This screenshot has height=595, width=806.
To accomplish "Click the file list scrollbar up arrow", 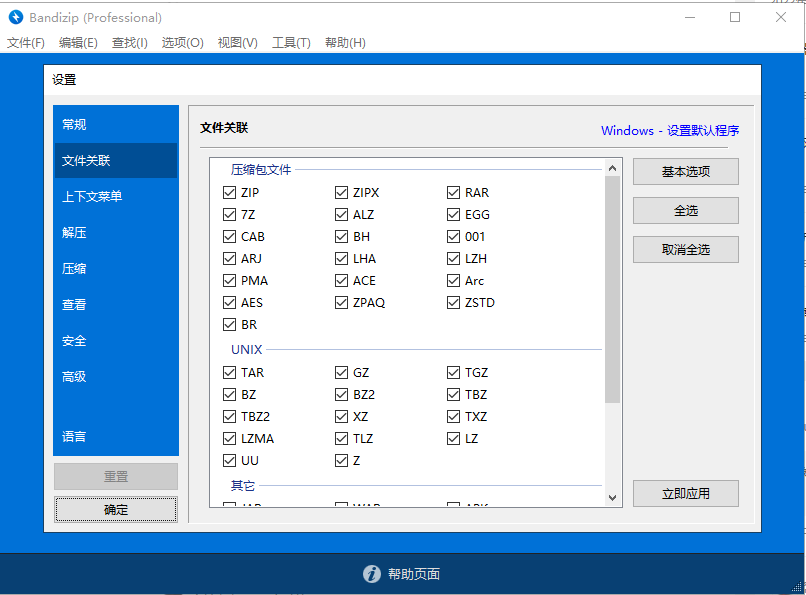I will 612,168.
